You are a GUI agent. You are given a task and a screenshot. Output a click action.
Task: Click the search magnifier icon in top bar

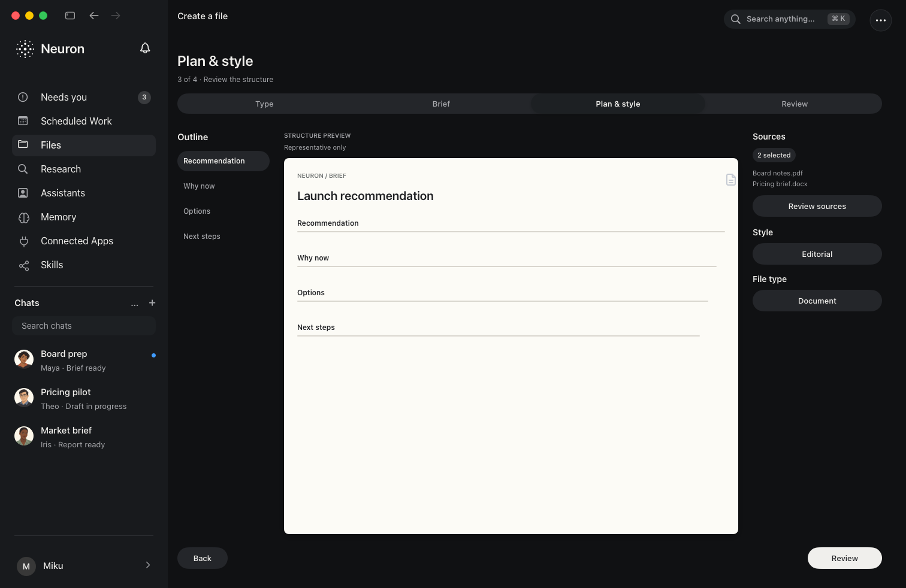736,19
